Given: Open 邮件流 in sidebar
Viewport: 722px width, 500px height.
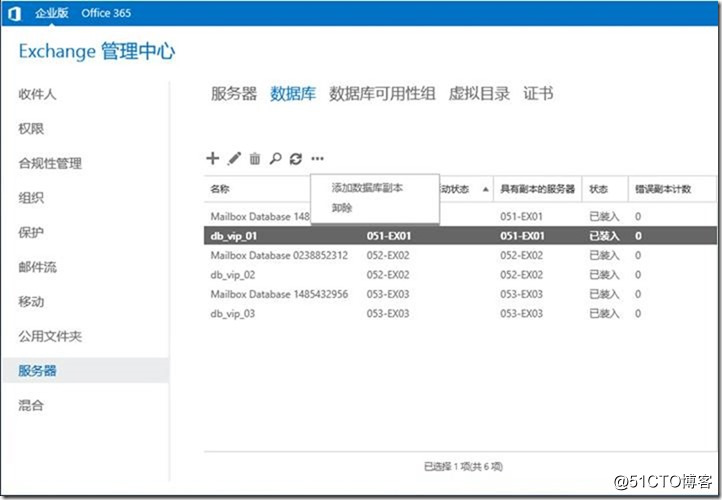Looking at the screenshot, I should 37,267.
